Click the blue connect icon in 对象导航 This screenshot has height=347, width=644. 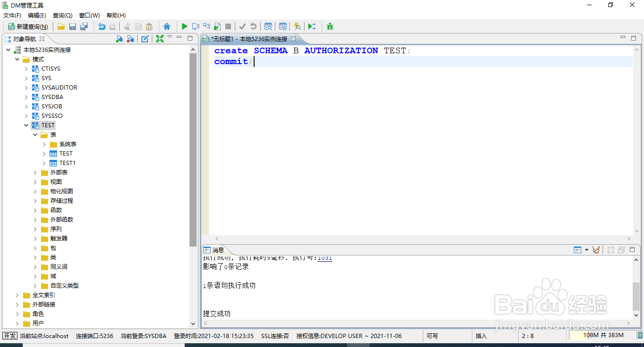pyautogui.click(x=119, y=39)
